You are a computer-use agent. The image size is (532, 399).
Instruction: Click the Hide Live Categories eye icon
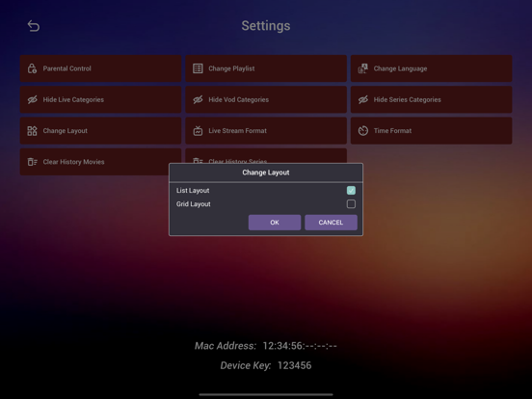coord(32,100)
